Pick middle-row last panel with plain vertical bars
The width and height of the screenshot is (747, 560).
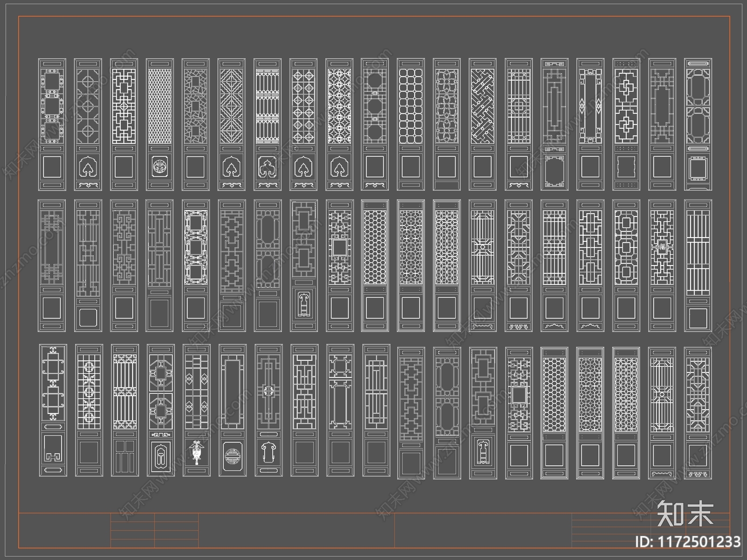click(x=698, y=266)
